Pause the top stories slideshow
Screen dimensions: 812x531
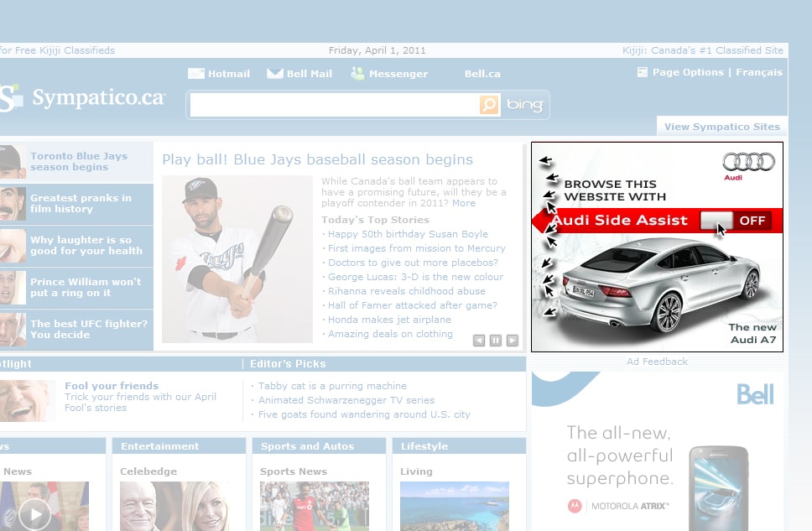tap(496, 341)
